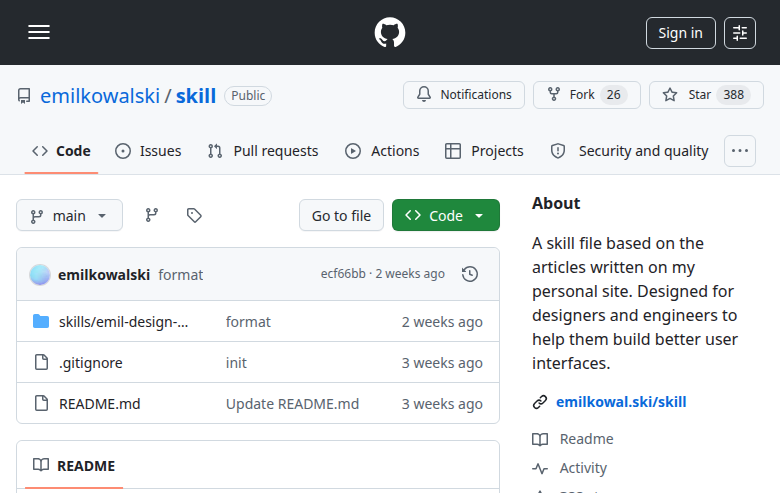This screenshot has height=493, width=780.
Task: Open the hamburger navigation menu
Action: pyautogui.click(x=39, y=32)
